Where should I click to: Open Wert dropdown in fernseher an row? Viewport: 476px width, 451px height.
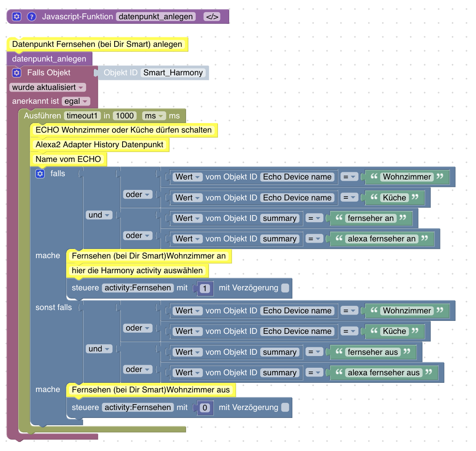coord(188,218)
